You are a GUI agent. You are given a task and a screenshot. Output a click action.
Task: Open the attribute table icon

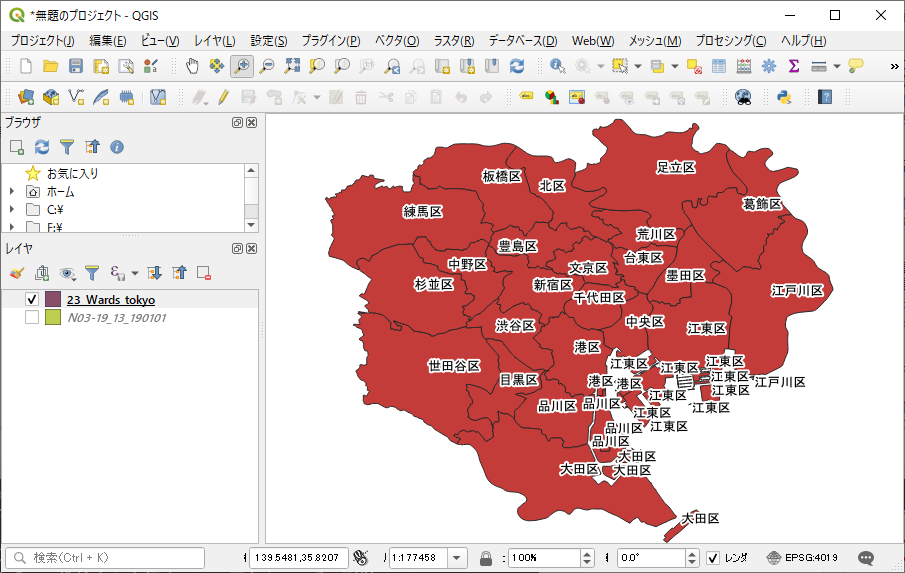tap(720, 66)
